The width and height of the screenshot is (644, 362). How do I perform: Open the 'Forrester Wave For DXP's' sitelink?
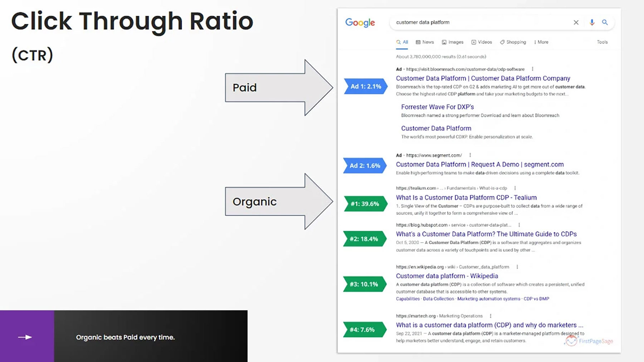[x=437, y=107]
